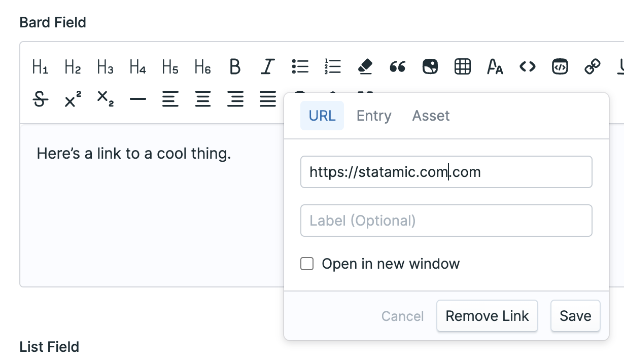Viewport: 624px width, 364px height.
Task: Toggle strikethrough formatting
Action: 40,99
